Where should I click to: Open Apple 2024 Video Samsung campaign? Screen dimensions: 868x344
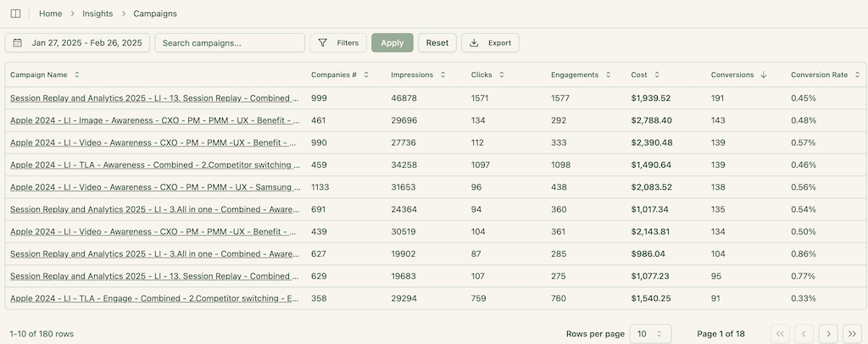point(155,187)
